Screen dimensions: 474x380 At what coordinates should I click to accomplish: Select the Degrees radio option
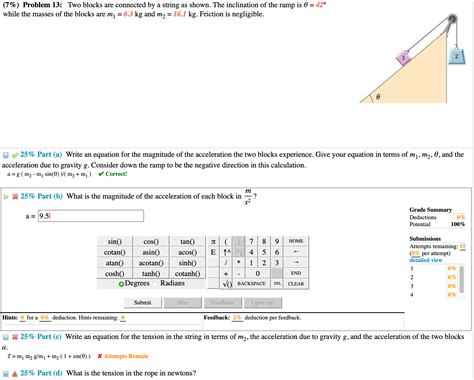click(x=121, y=284)
